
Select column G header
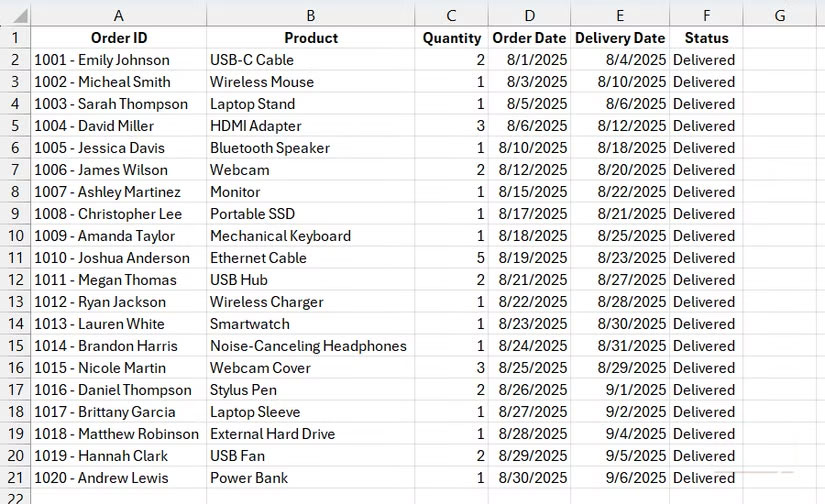coord(780,15)
